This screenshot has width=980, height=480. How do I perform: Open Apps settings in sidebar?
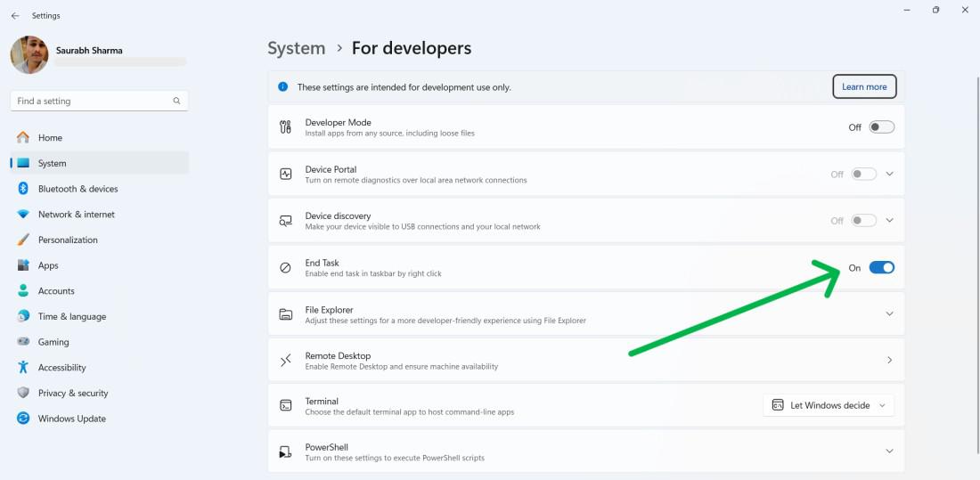pos(48,265)
